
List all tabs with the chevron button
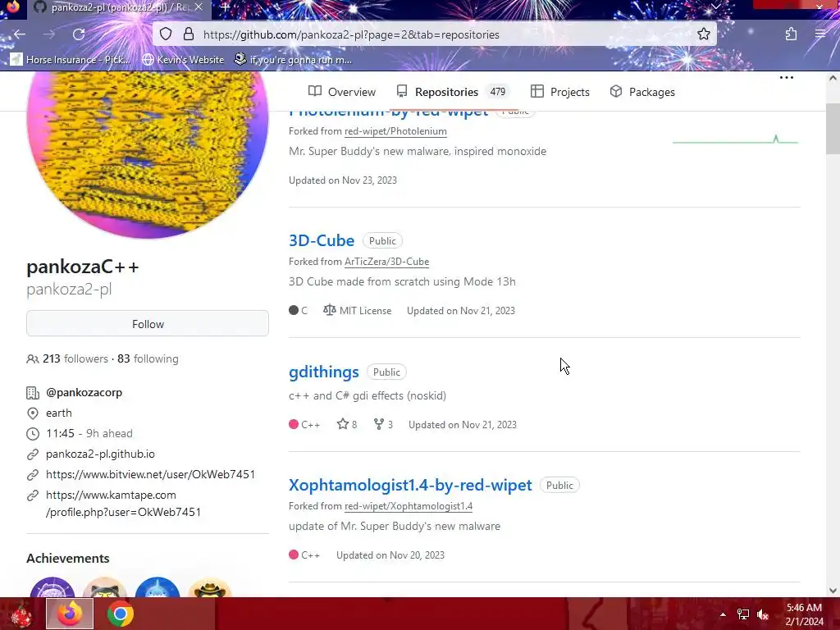pos(715,7)
